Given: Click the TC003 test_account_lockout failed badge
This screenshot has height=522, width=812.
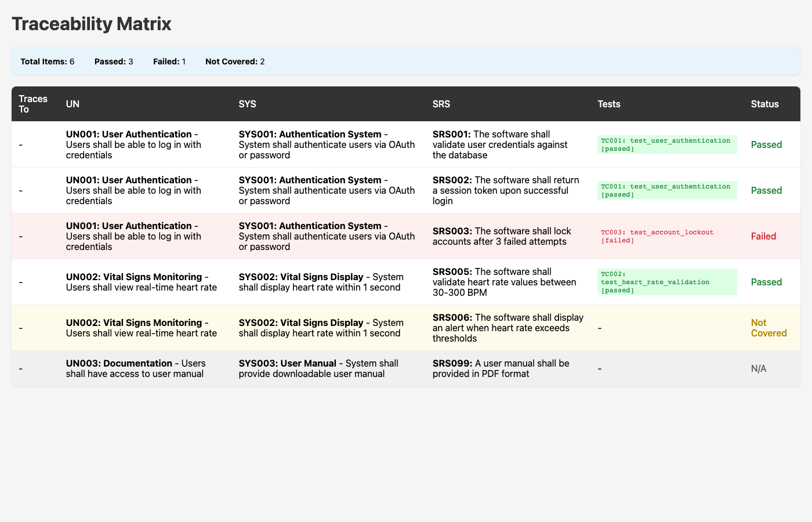Looking at the screenshot, I should click(x=667, y=236).
